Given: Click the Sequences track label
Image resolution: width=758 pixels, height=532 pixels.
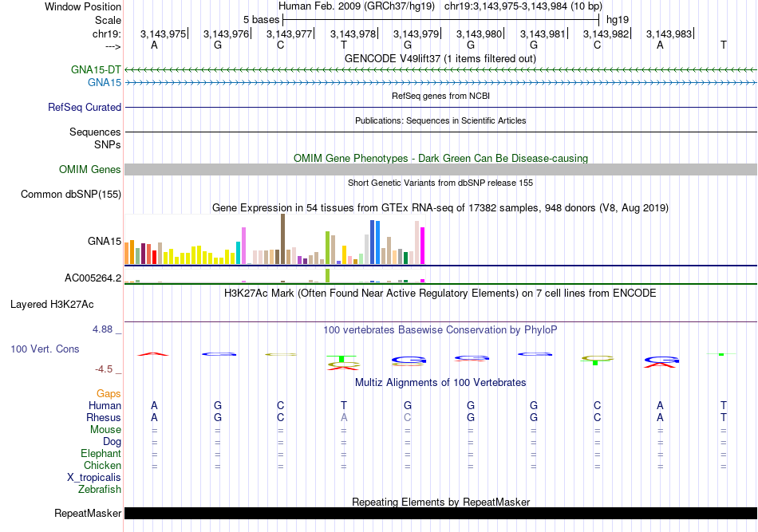Looking at the screenshot, I should 95,132.
